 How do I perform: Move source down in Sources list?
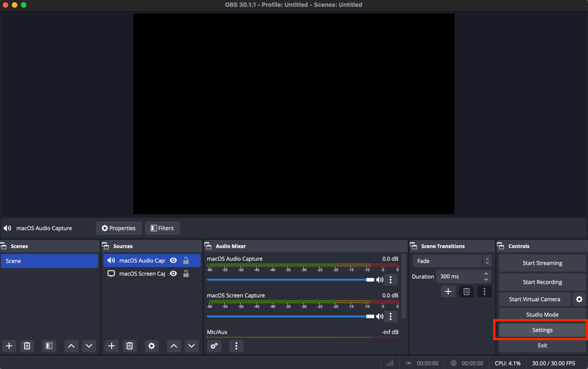point(191,346)
